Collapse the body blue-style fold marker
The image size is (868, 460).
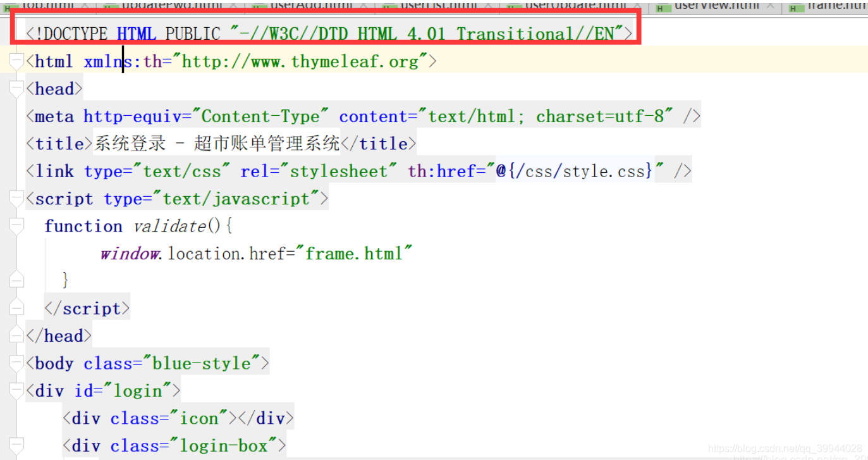click(16, 363)
